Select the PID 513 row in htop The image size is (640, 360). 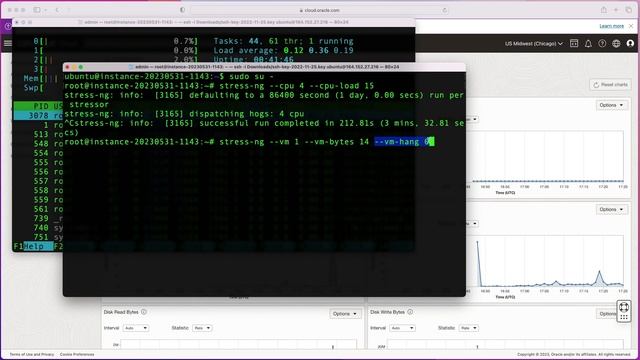point(38,134)
